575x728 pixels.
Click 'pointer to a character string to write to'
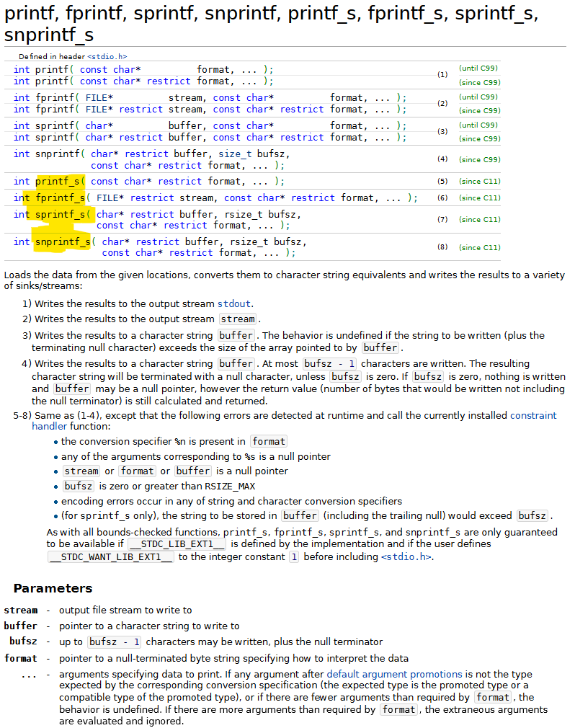click(149, 626)
